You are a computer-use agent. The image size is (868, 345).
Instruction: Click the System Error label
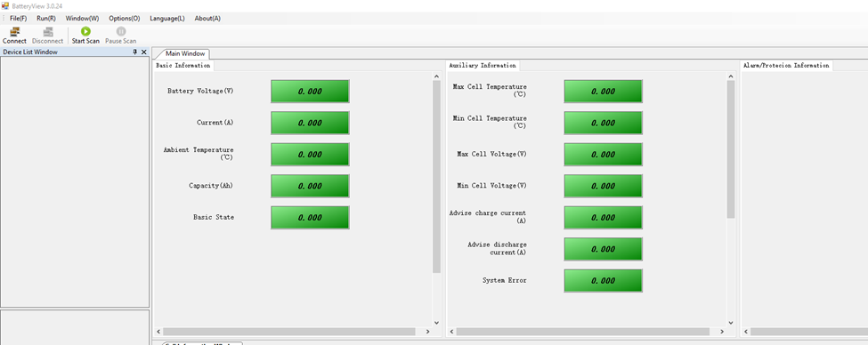(505, 280)
